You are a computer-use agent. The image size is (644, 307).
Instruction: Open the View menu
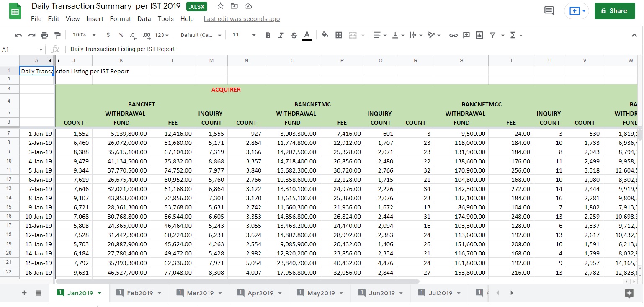pos(72,19)
